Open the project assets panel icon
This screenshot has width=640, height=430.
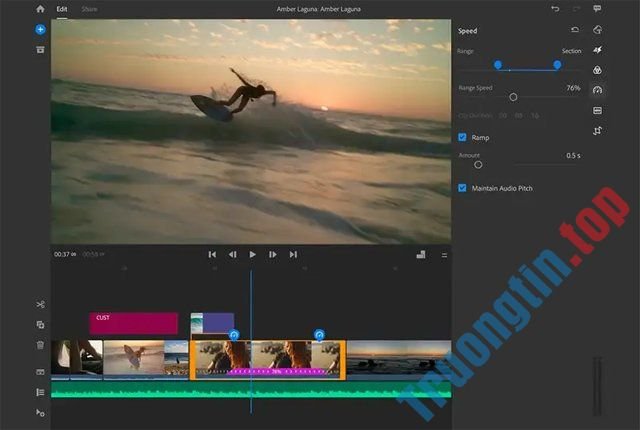pyautogui.click(x=40, y=50)
